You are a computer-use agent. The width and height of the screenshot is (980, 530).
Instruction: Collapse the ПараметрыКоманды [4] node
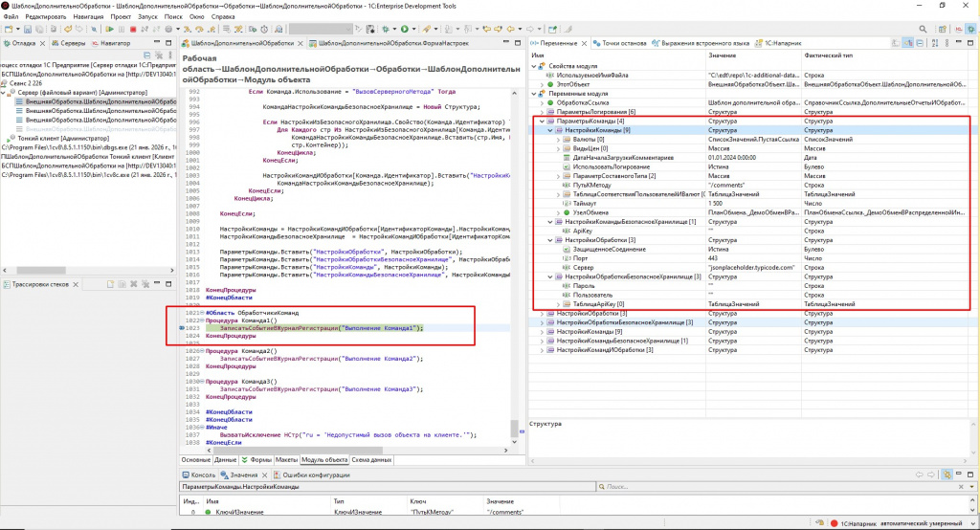[x=543, y=121]
